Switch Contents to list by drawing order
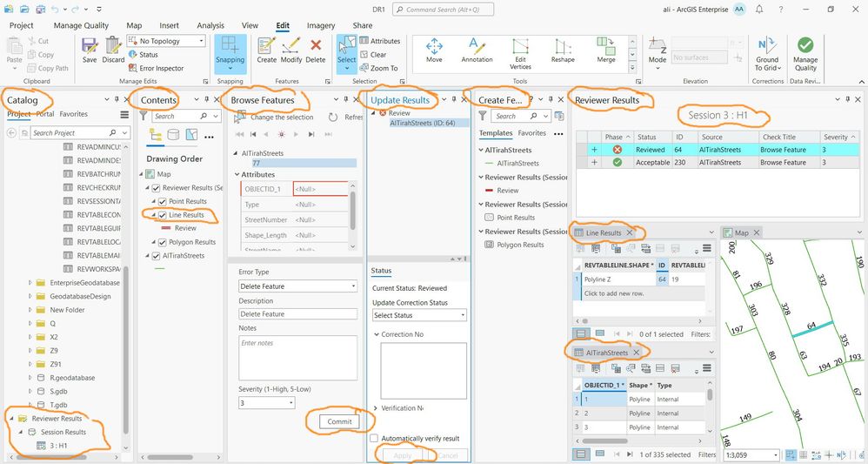 click(x=156, y=135)
